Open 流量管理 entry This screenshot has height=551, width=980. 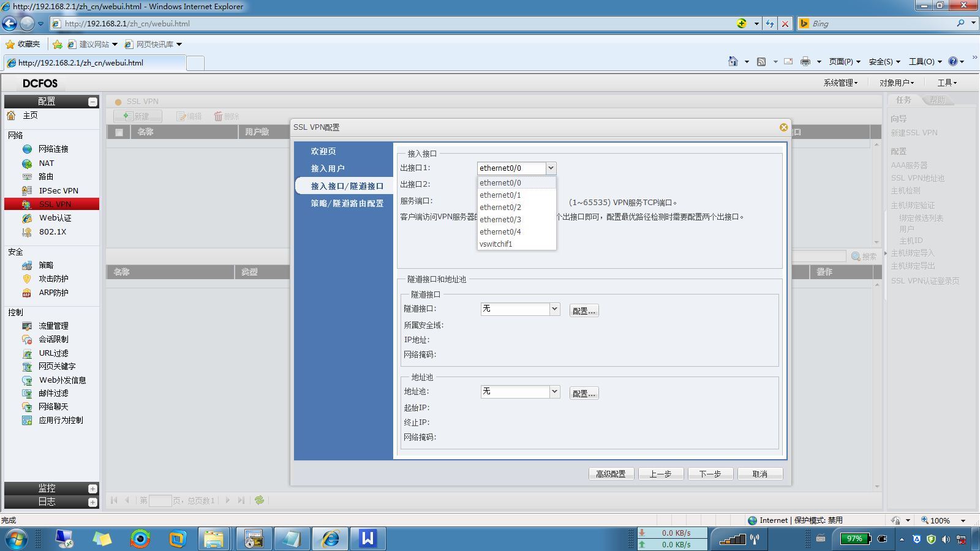point(53,326)
